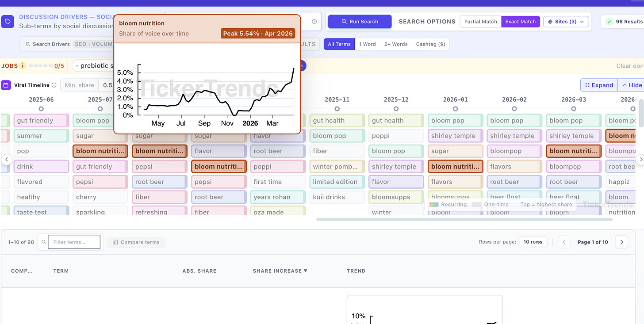Click the "winter pomb..." term chip

[337, 167]
